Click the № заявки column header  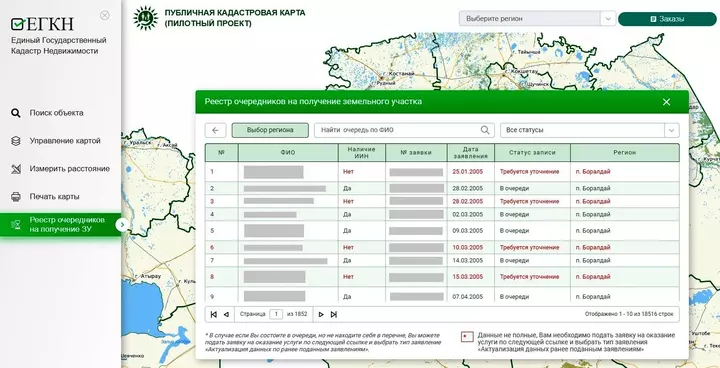[x=416, y=153]
